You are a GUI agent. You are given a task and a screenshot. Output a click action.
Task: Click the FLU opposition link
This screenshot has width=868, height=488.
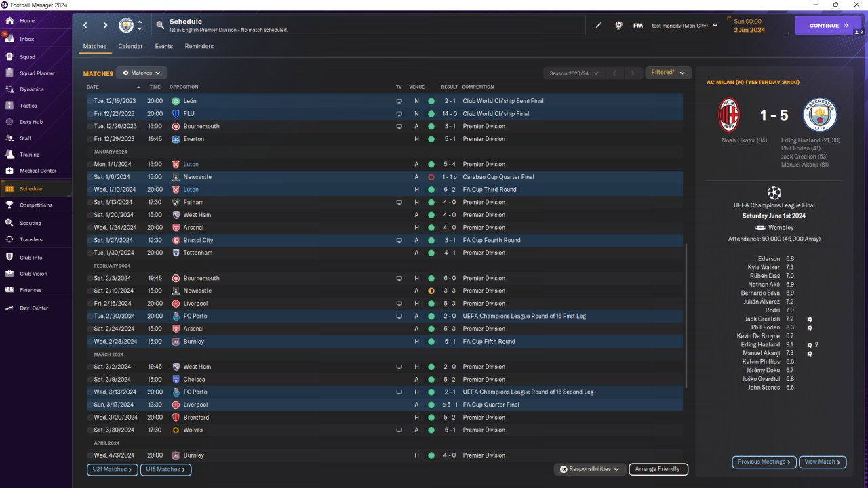click(x=189, y=114)
